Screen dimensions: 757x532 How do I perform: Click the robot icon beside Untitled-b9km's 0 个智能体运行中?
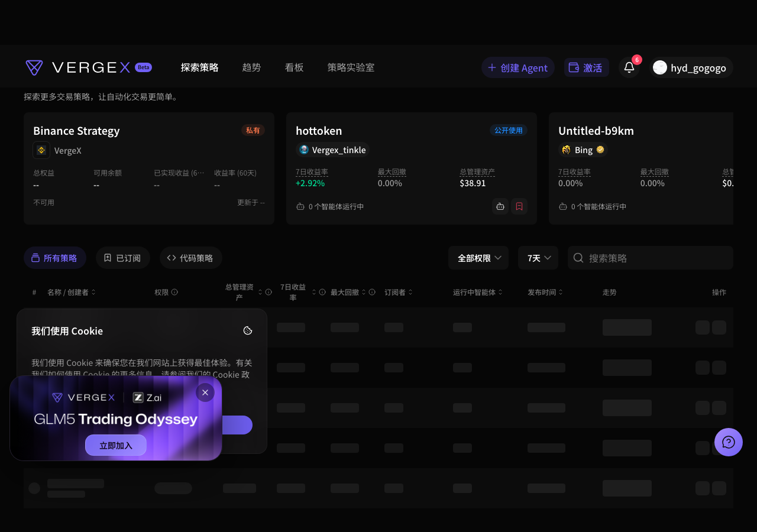click(563, 207)
